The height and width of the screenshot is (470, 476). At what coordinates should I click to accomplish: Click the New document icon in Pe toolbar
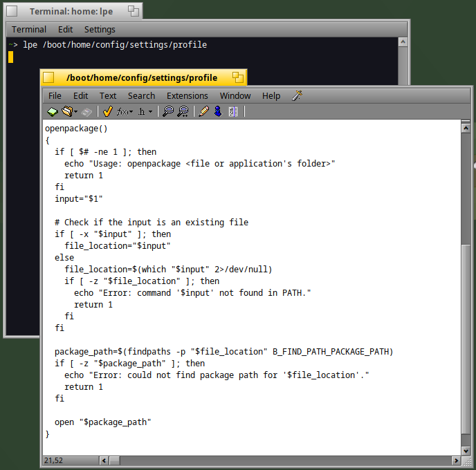(53, 111)
